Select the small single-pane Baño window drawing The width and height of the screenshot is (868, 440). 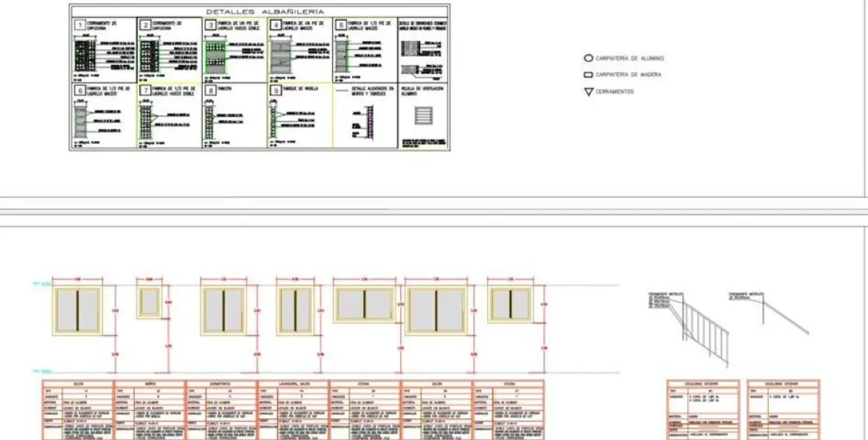coord(150,301)
